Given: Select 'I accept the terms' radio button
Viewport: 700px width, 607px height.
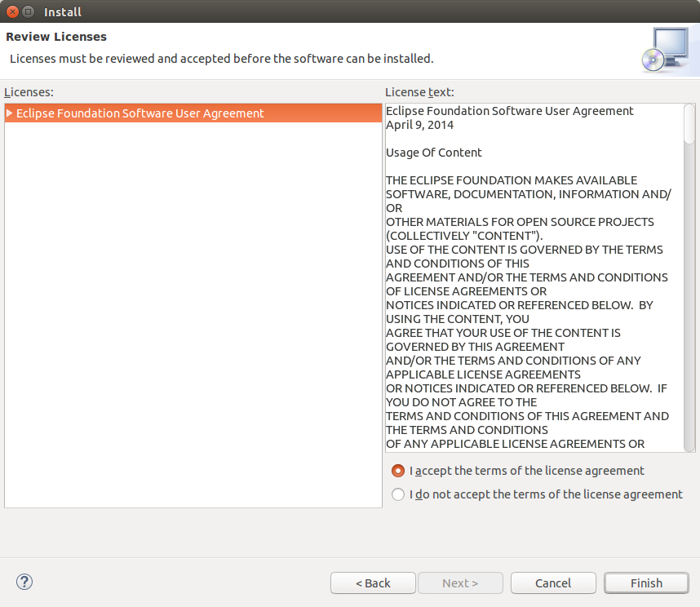Looking at the screenshot, I should (x=398, y=471).
